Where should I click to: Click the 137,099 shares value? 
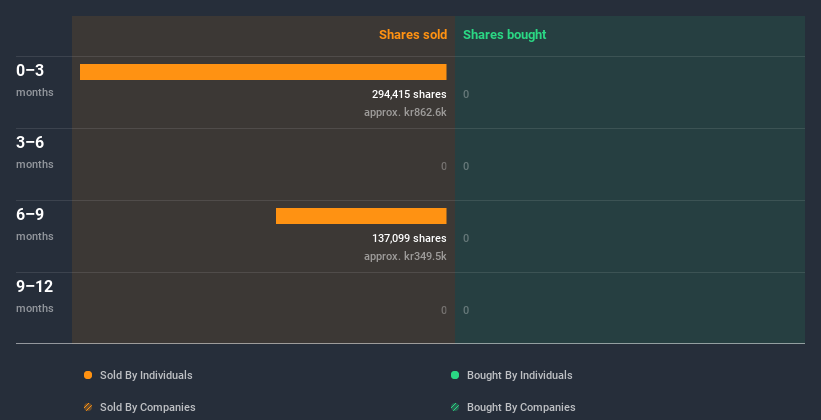(409, 238)
